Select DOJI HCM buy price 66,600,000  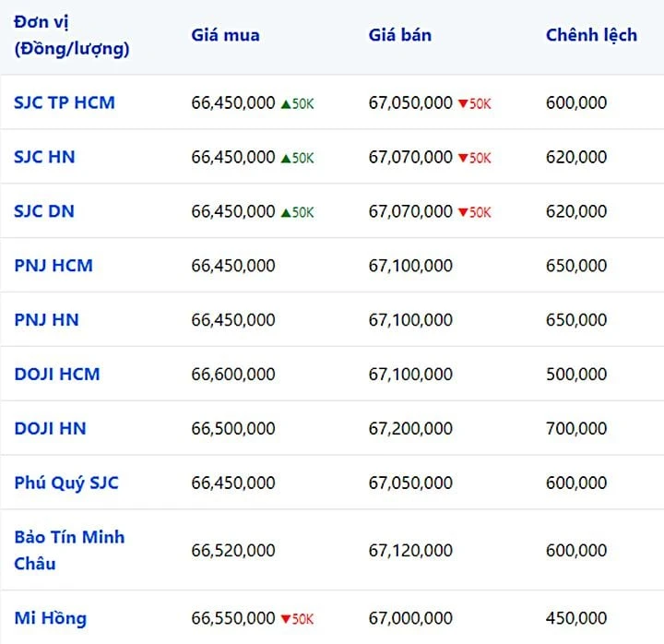point(233,374)
